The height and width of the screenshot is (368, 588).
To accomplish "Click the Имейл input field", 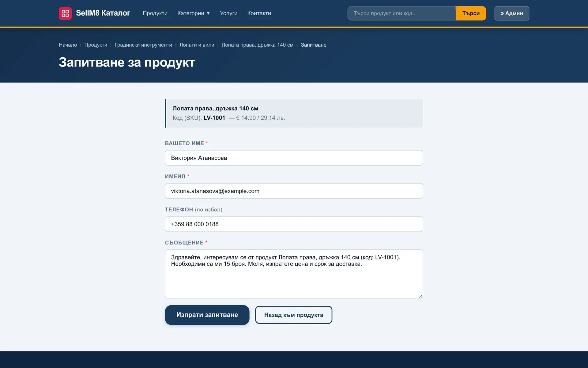I will 294,191.
